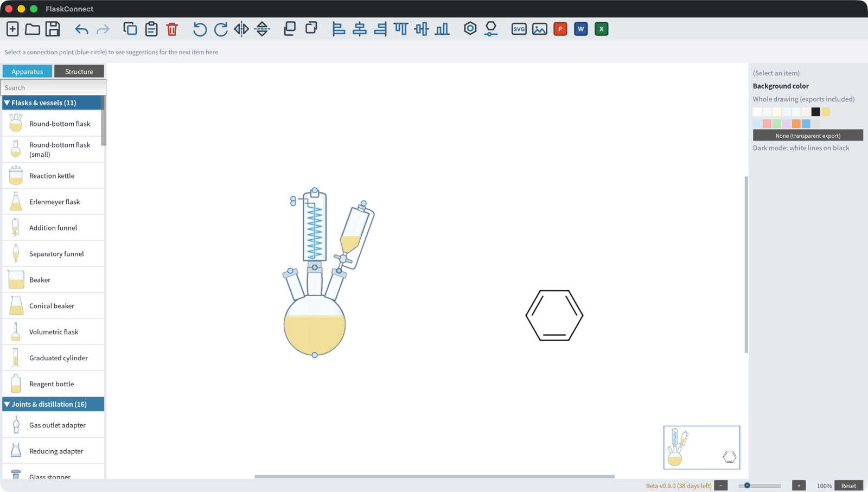The image size is (868, 492).
Task: Select the Graduated cylinder item
Action: [53, 358]
